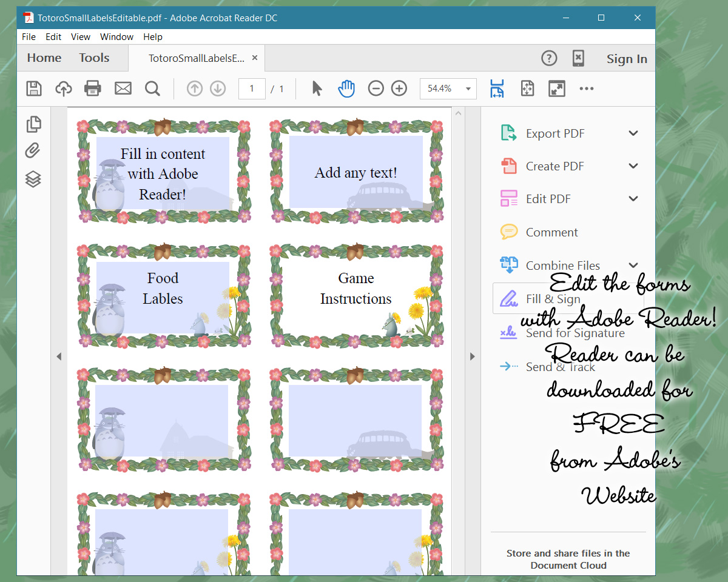Choose the arrow Selection tool
728x582 pixels.
coord(317,89)
